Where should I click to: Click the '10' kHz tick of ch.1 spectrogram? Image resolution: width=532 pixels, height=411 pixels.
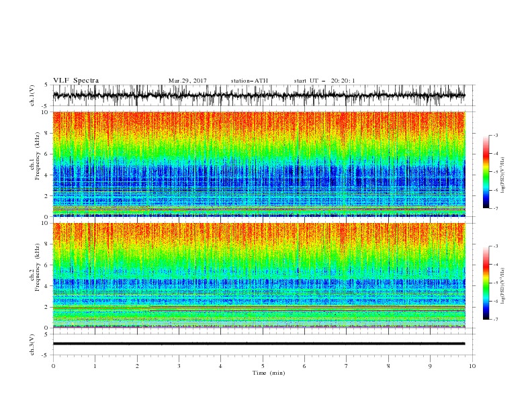46,112
